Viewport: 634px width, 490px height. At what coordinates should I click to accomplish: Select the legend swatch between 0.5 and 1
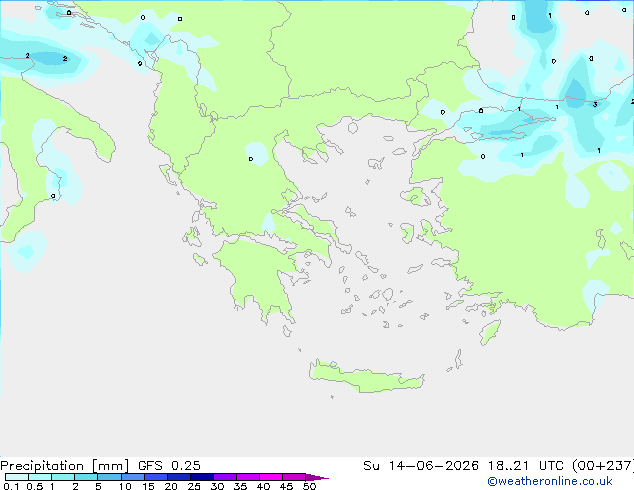40,477
